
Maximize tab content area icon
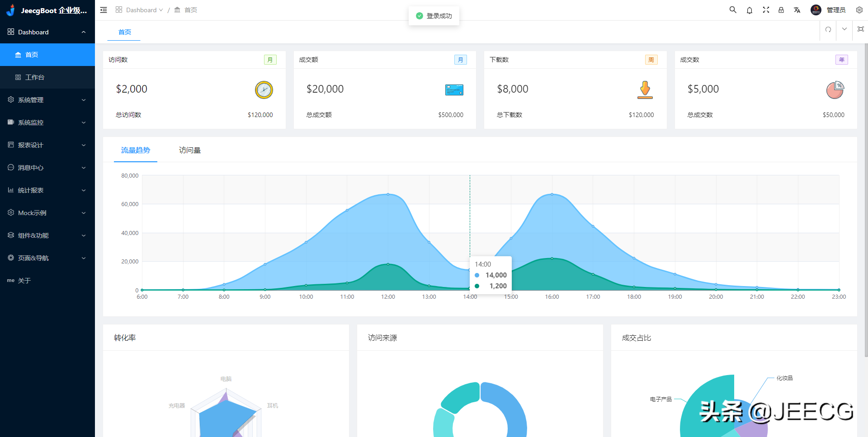861,29
